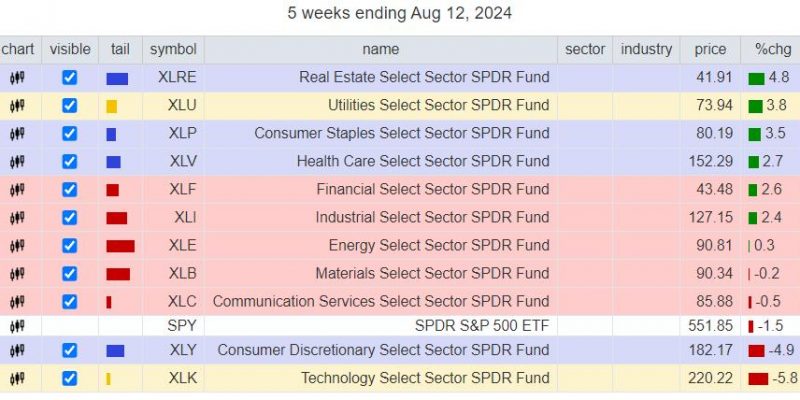Open the candlestick chart icon for XLU
The width and height of the screenshot is (800, 400).
[x=17, y=106]
